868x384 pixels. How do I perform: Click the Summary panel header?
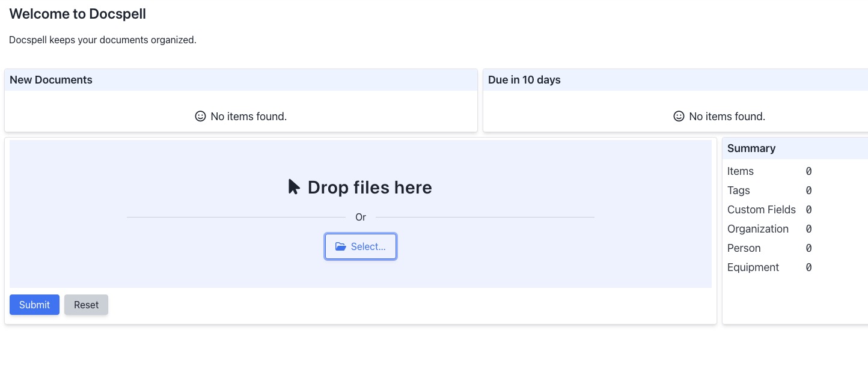tap(751, 148)
